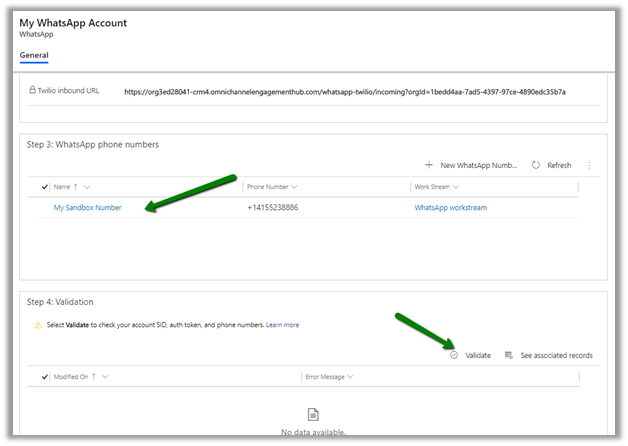Click the Refresh circular arrow icon
This screenshot has height=446, width=628.
click(x=536, y=165)
